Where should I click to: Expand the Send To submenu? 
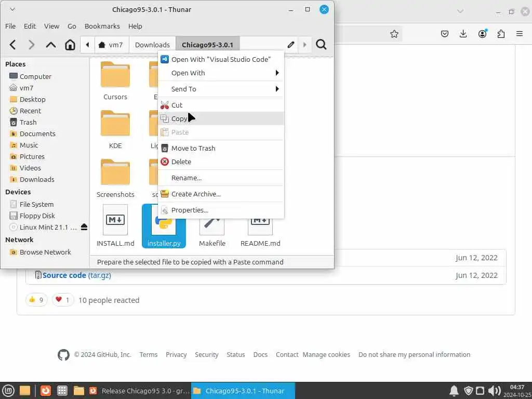click(x=221, y=89)
